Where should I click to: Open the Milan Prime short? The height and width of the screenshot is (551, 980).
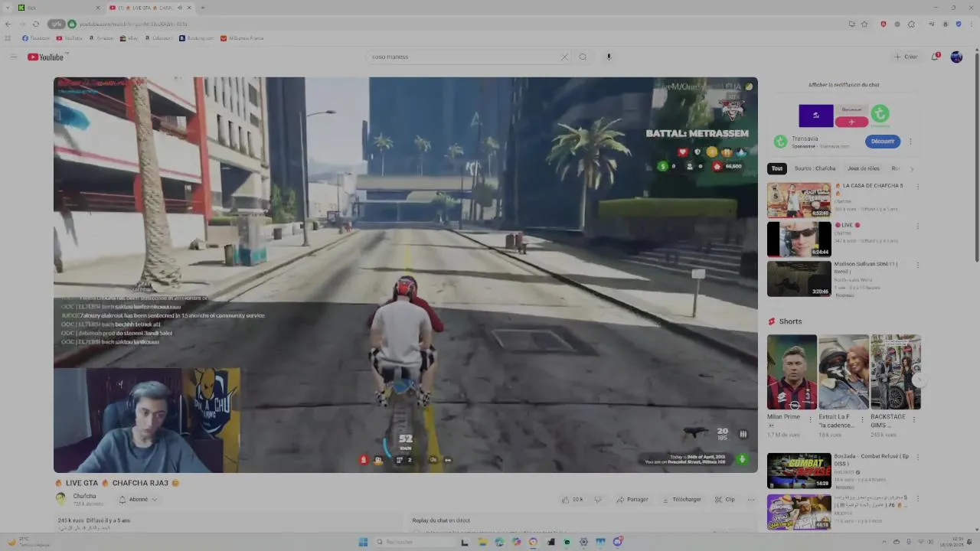tap(792, 372)
